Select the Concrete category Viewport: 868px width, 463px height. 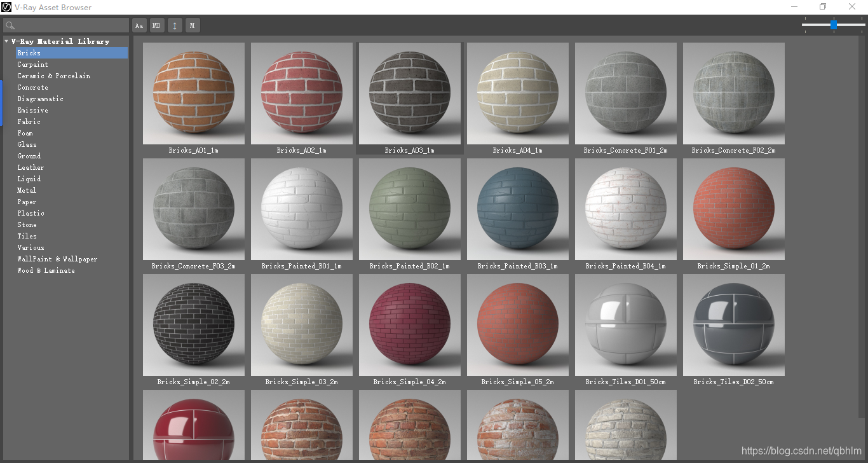(x=32, y=87)
